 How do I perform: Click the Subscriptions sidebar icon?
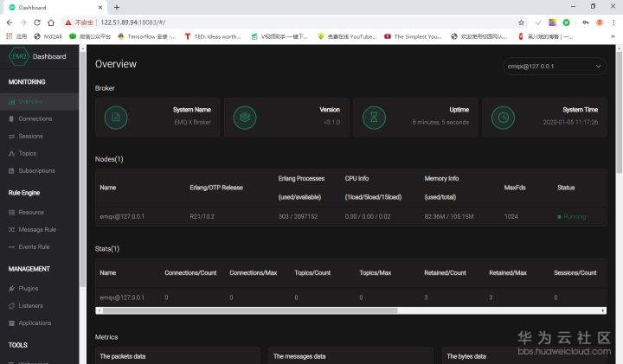point(11,170)
